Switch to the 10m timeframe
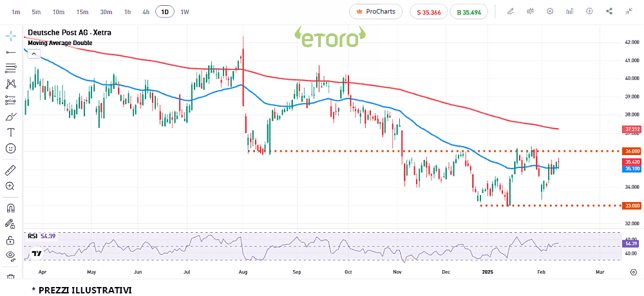Viewport: 644px width, 296px height. coord(59,12)
